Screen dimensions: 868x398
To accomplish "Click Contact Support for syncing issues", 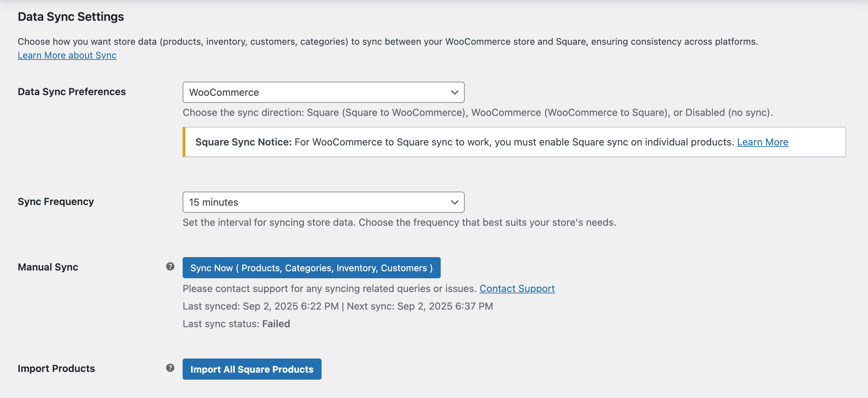I will click(517, 288).
